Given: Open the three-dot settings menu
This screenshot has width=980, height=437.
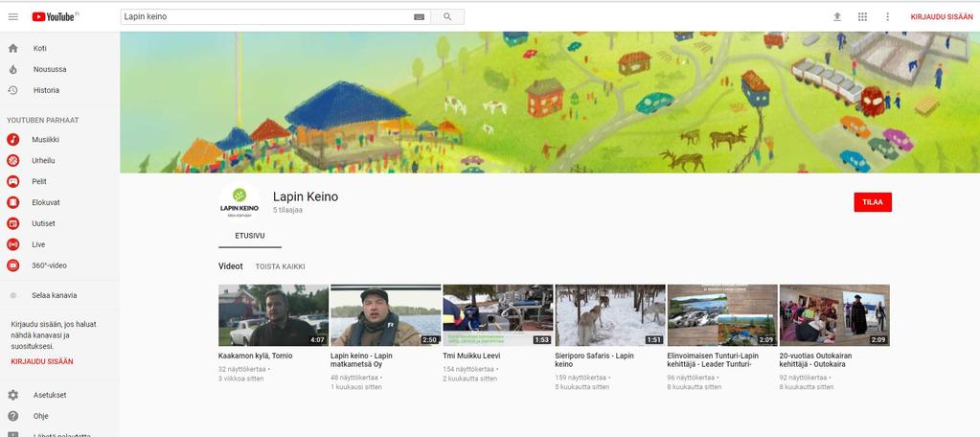Looking at the screenshot, I should pyautogui.click(x=887, y=17).
